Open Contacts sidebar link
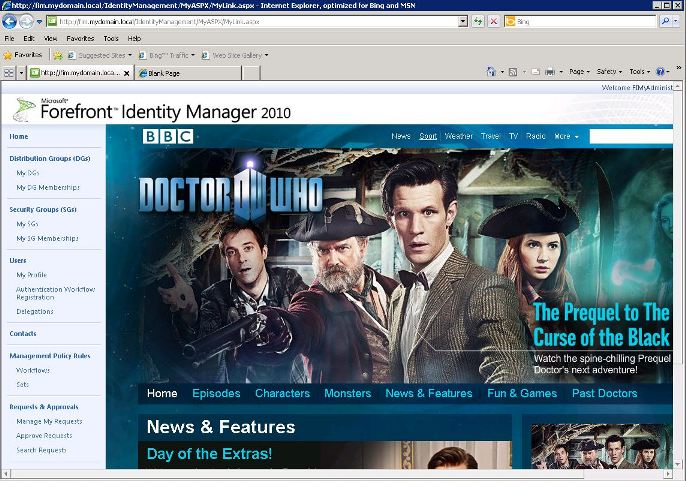The width and height of the screenshot is (686, 481). tap(23, 334)
